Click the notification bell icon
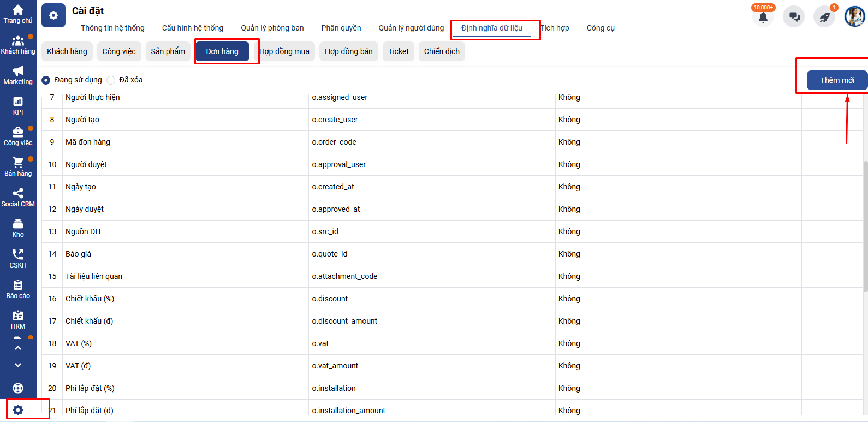 pos(763,17)
